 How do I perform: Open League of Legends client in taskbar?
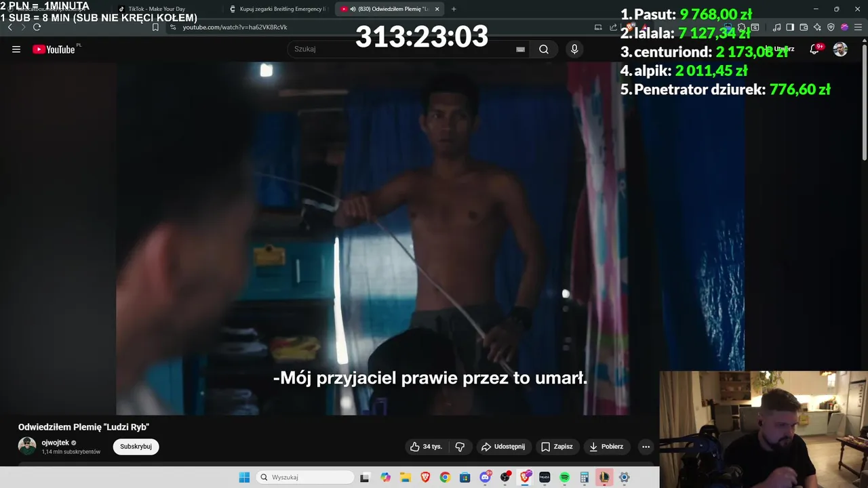click(604, 477)
